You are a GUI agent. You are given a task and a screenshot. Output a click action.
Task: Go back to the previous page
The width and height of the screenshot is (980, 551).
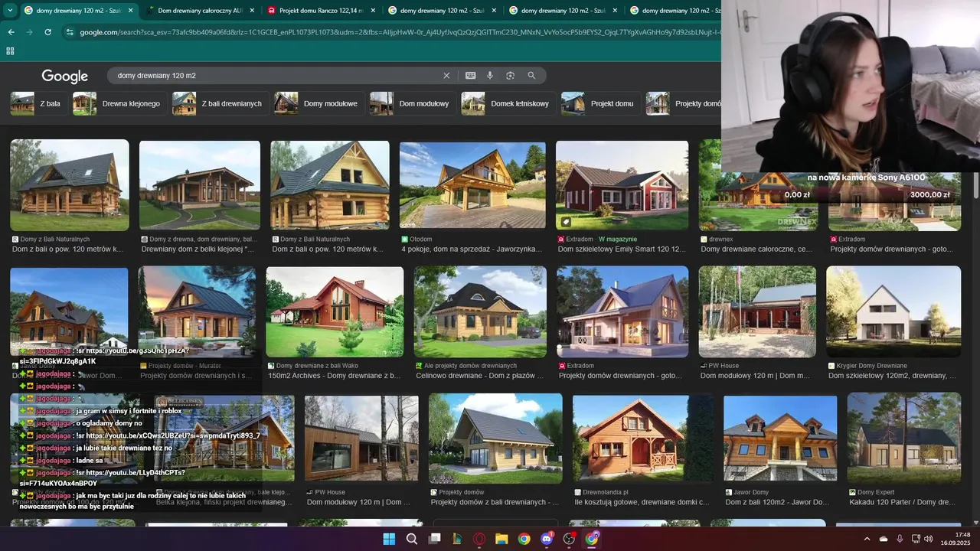pos(11,32)
